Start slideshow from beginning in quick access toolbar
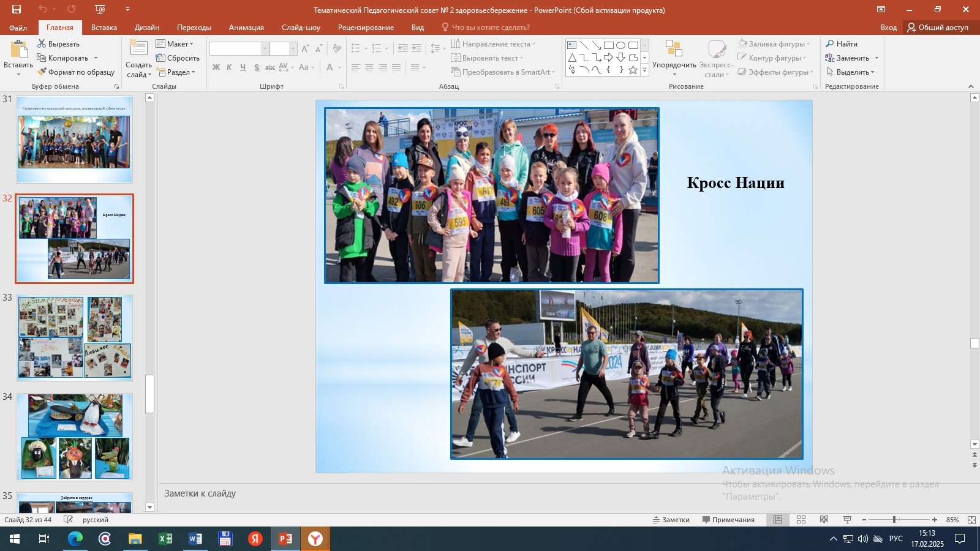 tap(100, 9)
